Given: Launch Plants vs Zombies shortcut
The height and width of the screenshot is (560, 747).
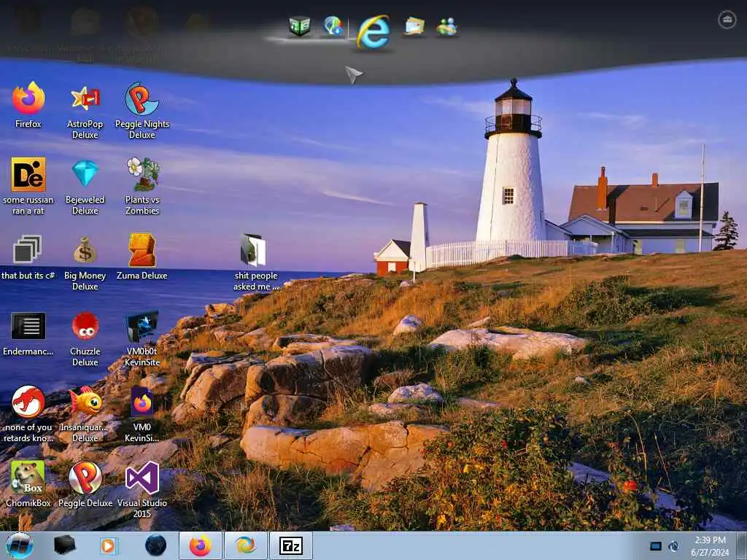Looking at the screenshot, I should [142, 186].
